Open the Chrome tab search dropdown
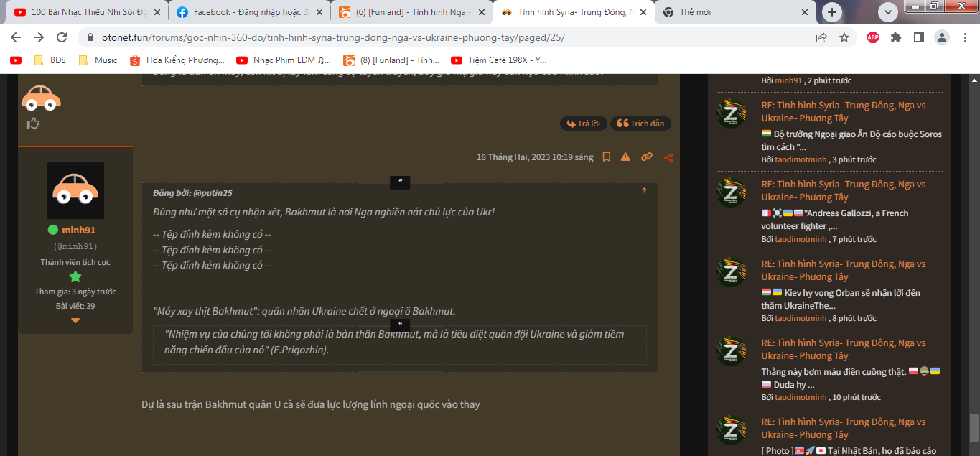 tap(889, 11)
